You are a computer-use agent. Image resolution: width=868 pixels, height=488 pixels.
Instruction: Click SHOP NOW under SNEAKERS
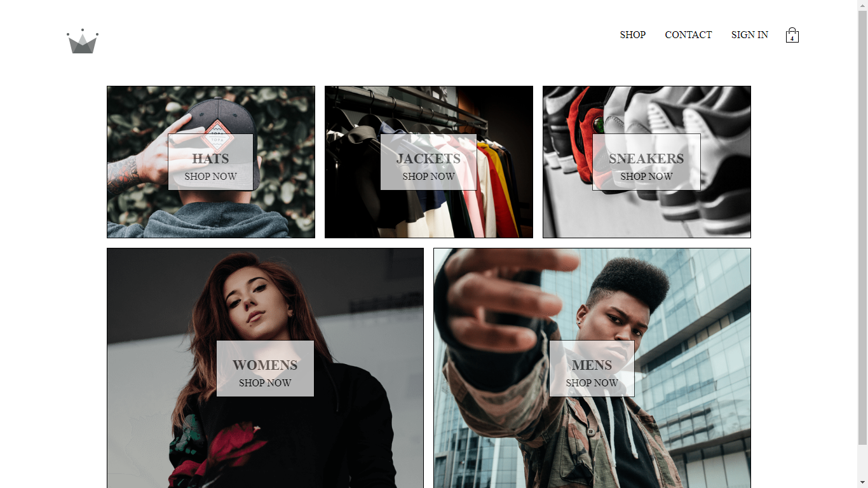[646, 177]
